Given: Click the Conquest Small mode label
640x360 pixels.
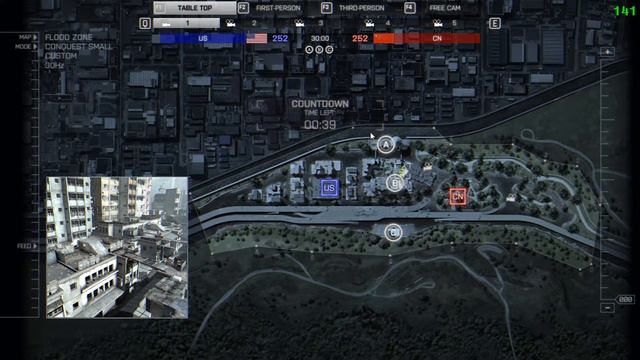Looking at the screenshot, I should click(x=78, y=47).
